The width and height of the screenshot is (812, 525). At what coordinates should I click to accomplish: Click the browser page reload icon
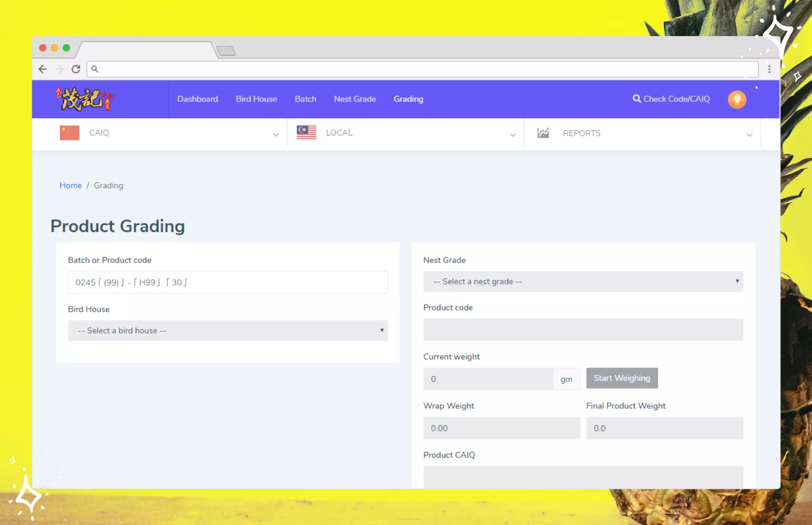[x=75, y=69]
